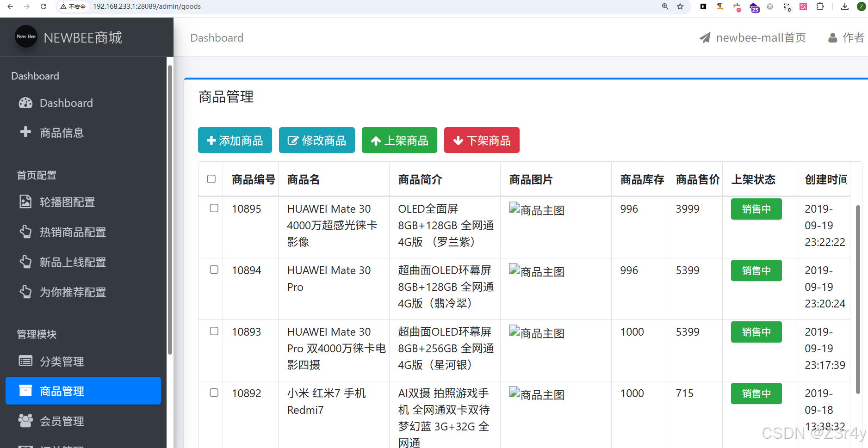Click the goods table vertical scrollbar
Screen dimensions: 868x448
click(x=857, y=300)
